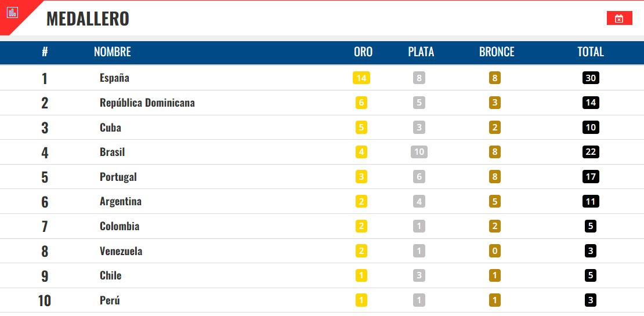Screen dimensions: 644x316
Task: Select the Colombia country name
Action: [x=120, y=226]
